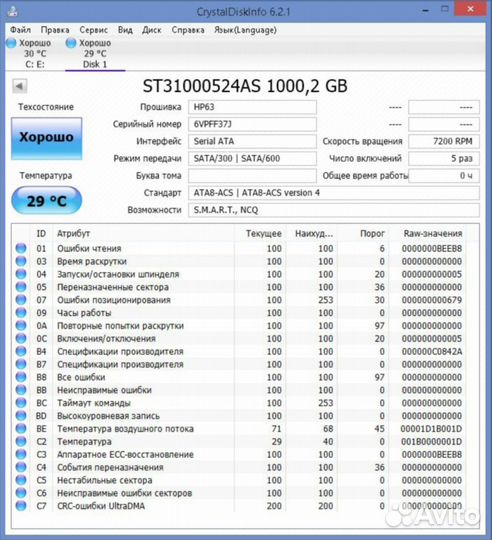Click the power on hours field 0 ч
Image resolution: width=492 pixels, height=540 pixels.
(x=444, y=176)
